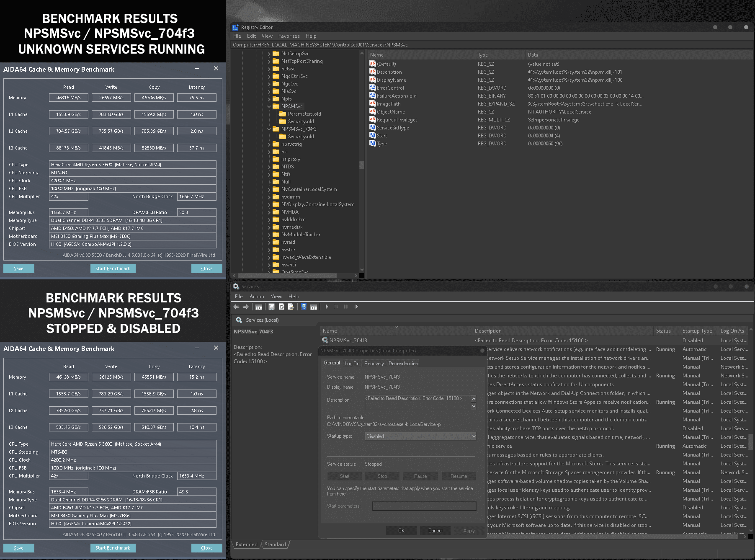Image resolution: width=755 pixels, height=560 pixels.
Task: Collapse the NPSMSvc_704f3 registry key
Action: coord(269,129)
